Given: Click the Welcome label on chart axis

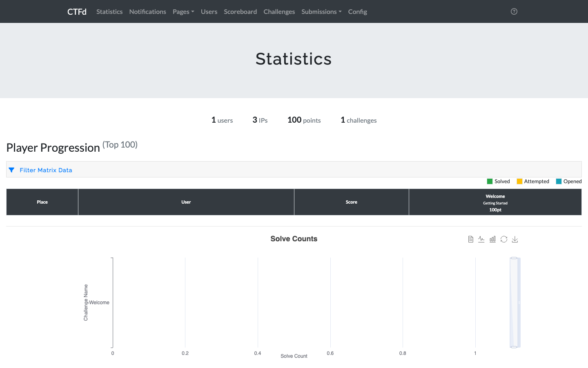Looking at the screenshot, I should pos(99,303).
